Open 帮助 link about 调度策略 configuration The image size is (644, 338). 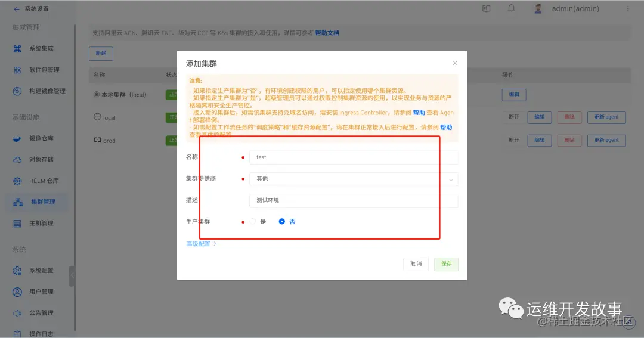tap(446, 128)
